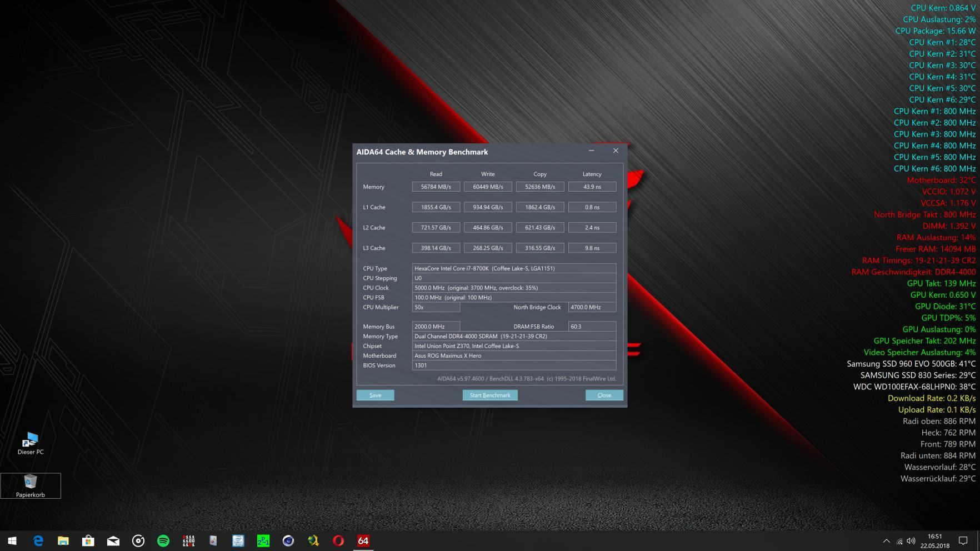Click the L1 Cache Read 1855.4 GB/s
The height and width of the screenshot is (551, 980).
[436, 207]
